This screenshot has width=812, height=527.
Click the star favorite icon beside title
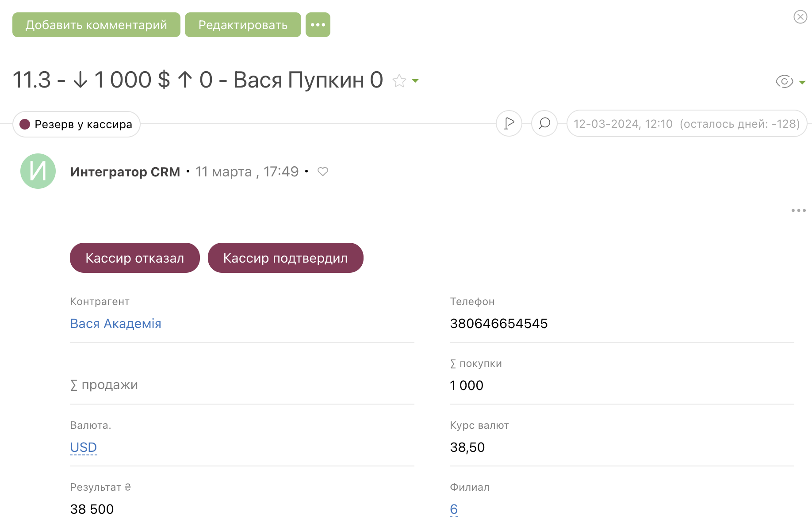point(399,81)
